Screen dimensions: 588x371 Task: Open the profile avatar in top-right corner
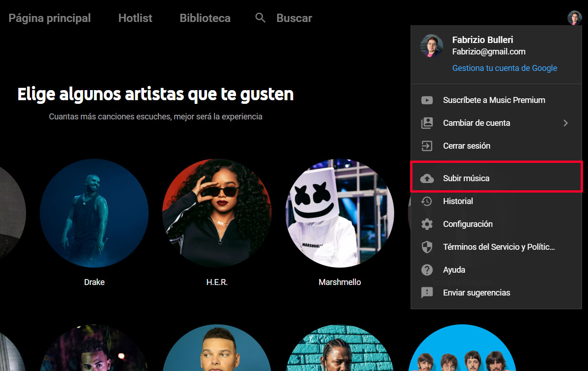575,18
